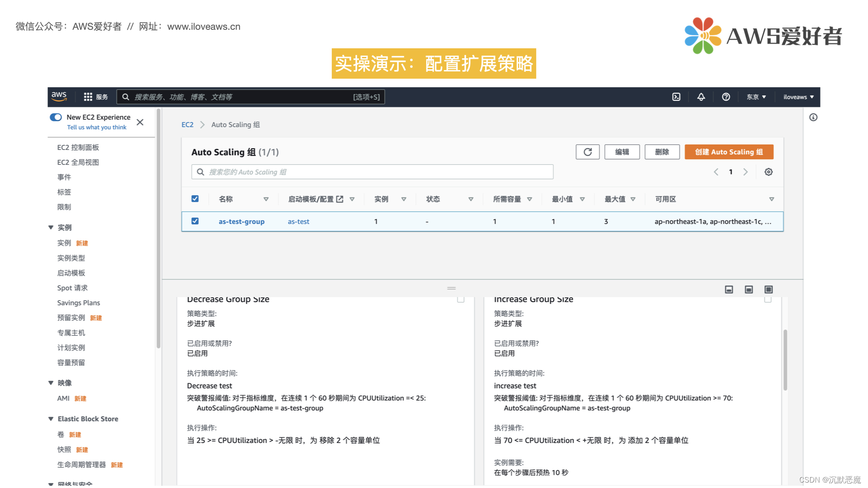Toggle the New EC2 Experience switch
This screenshot has width=868, height=488.
pos(56,117)
